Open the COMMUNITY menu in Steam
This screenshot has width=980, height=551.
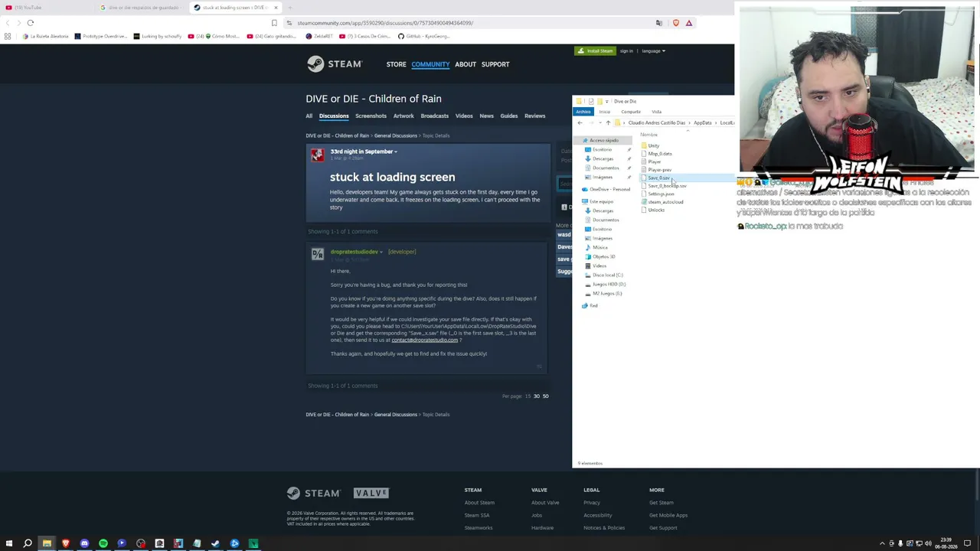(x=430, y=64)
